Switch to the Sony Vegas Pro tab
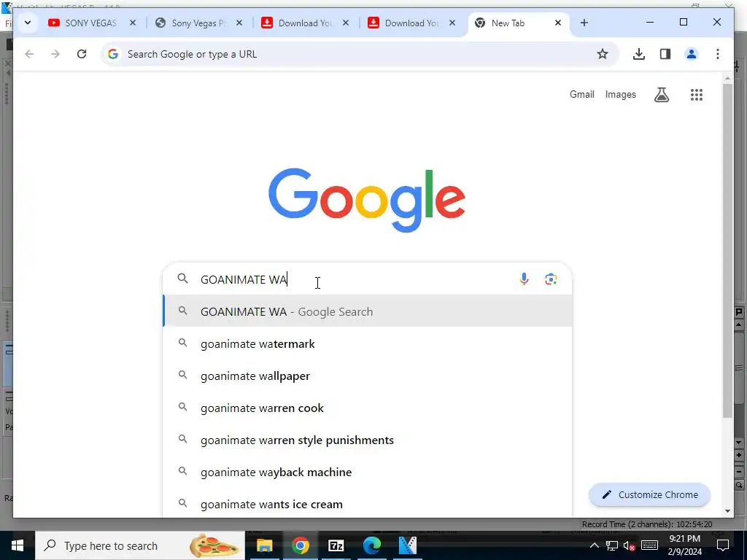 [199, 23]
